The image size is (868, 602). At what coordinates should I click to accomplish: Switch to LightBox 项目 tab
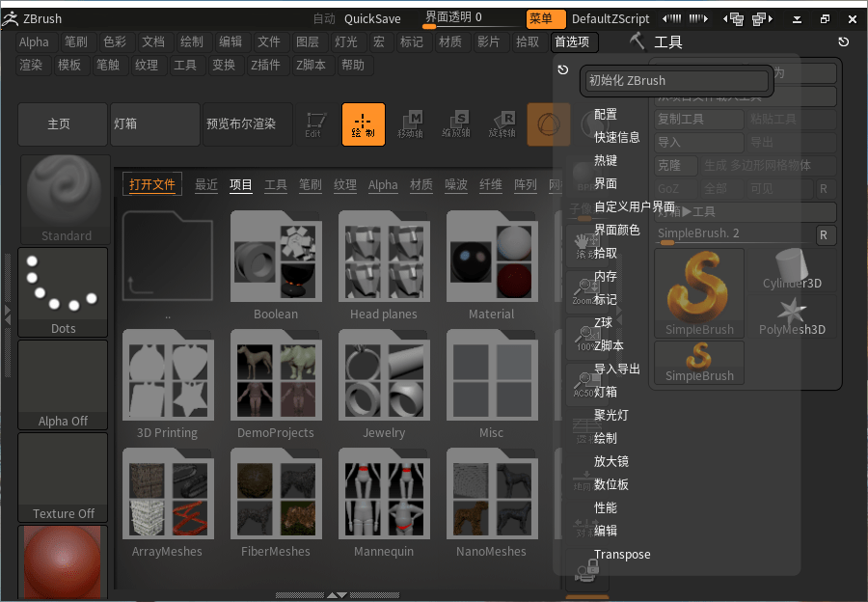241,185
